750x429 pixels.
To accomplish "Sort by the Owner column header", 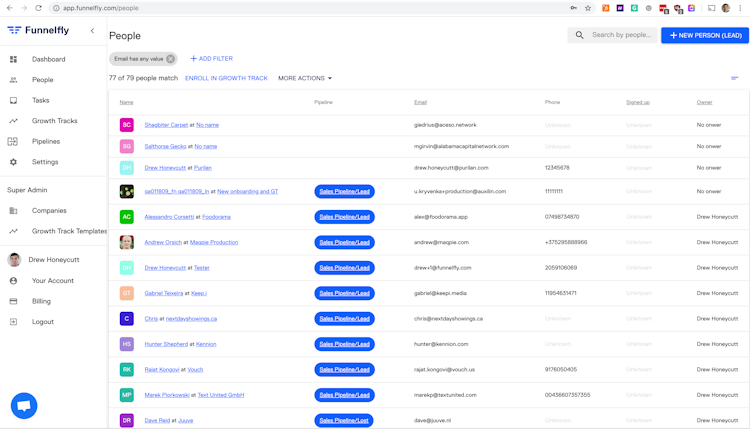I will click(704, 102).
